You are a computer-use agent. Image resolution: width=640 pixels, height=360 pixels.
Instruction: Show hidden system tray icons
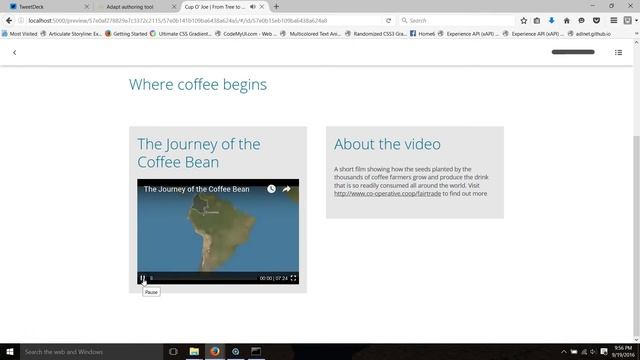click(564, 351)
